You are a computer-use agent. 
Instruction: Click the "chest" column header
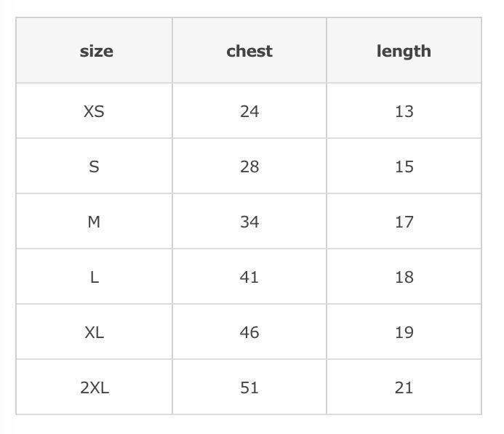coord(249,52)
